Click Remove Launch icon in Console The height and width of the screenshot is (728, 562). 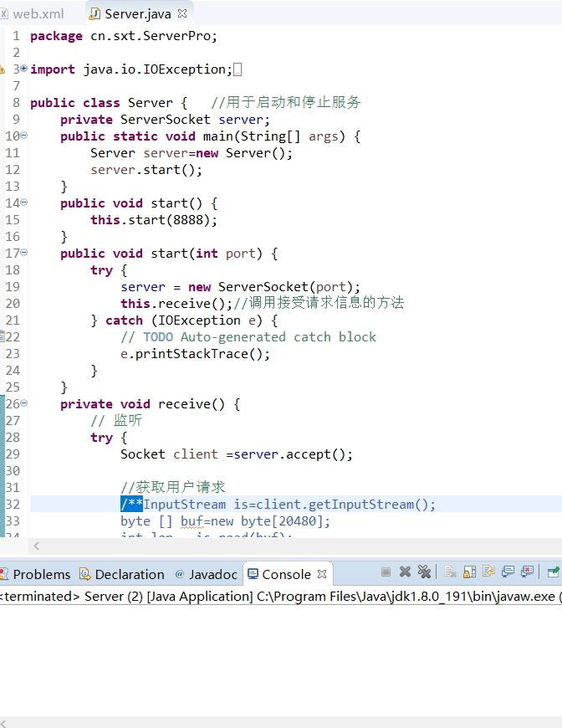pos(405,572)
